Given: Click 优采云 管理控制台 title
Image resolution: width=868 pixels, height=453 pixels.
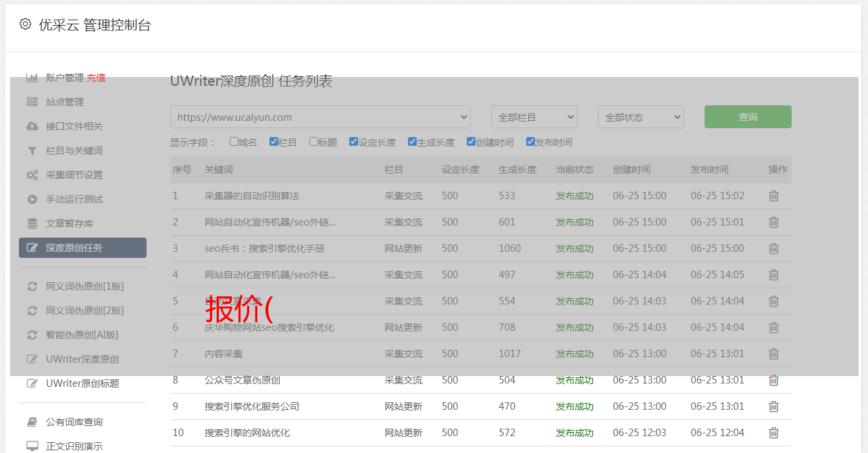Looking at the screenshot, I should [x=95, y=25].
